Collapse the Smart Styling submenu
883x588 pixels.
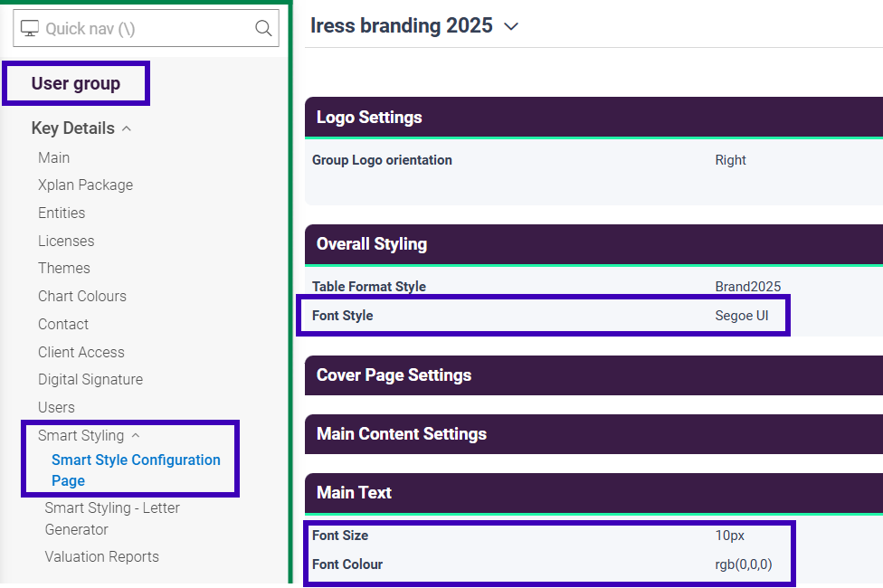pos(136,436)
